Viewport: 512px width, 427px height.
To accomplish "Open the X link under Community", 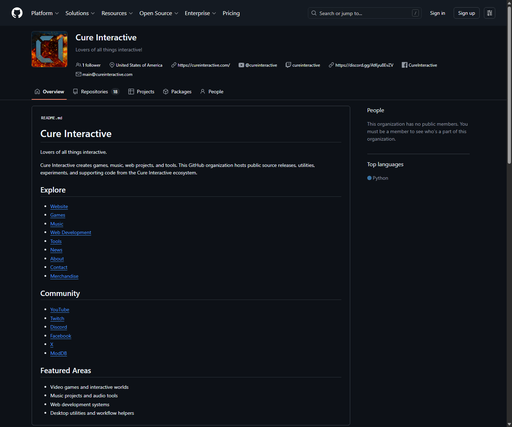I will click(x=52, y=345).
